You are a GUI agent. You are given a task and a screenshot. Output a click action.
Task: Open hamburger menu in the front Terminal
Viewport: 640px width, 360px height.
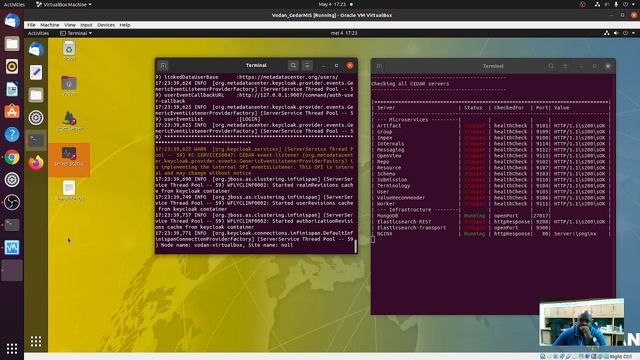(307, 65)
